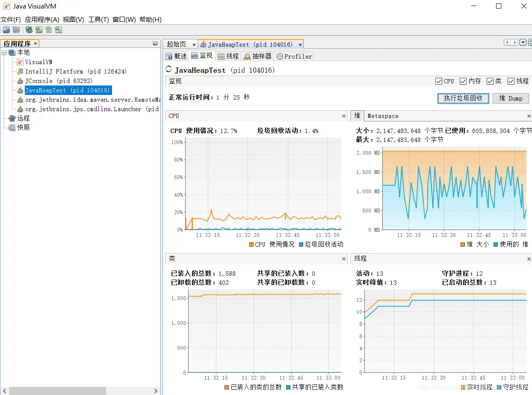The height and width of the screenshot is (395, 532).
Task: Click the JConsole process coffee-cup icon
Action: (20, 81)
